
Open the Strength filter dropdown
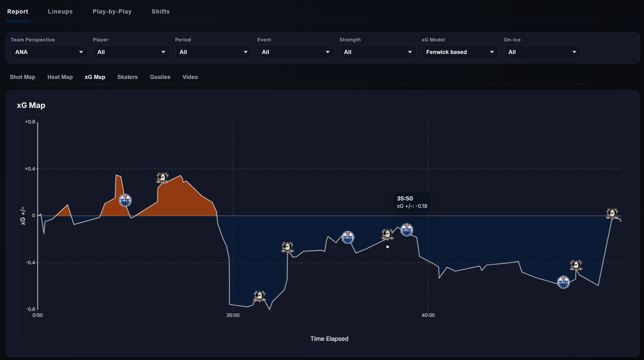click(377, 52)
